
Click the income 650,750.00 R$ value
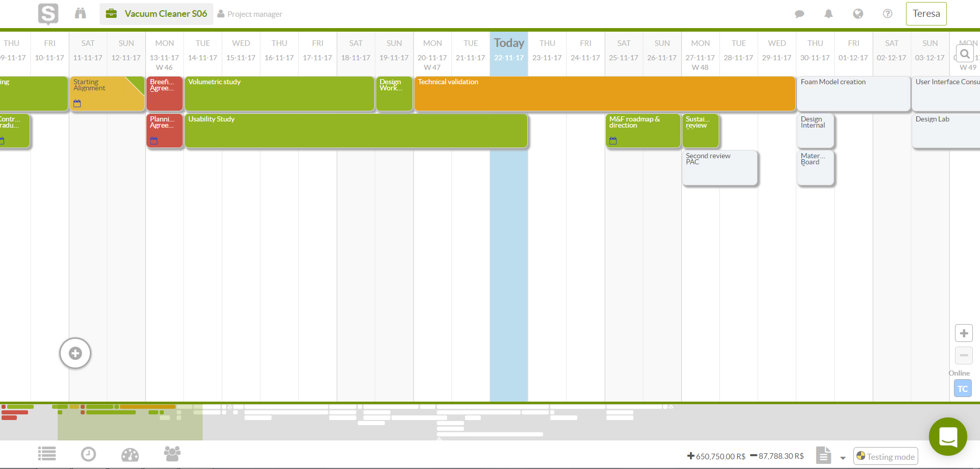(717, 456)
